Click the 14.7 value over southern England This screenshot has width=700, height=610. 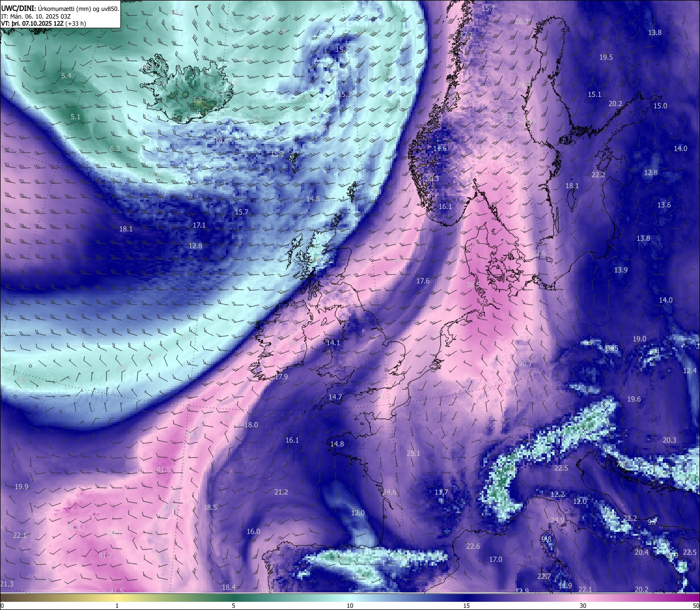[x=335, y=397]
